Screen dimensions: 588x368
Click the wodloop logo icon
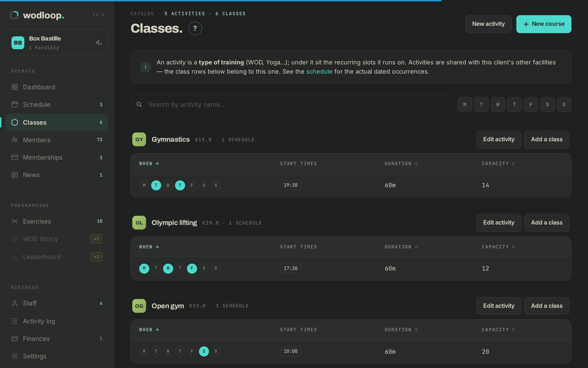coord(14,15)
